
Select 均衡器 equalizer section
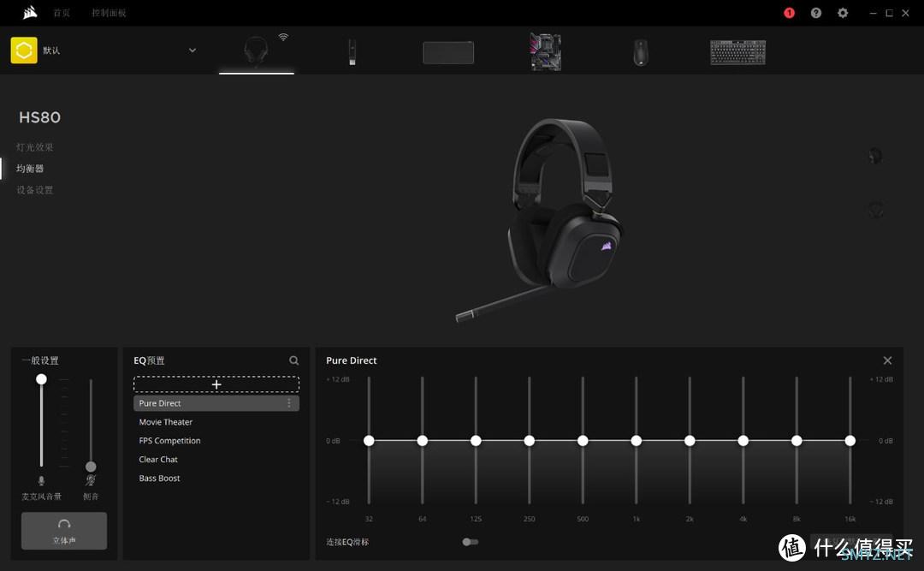coord(29,169)
